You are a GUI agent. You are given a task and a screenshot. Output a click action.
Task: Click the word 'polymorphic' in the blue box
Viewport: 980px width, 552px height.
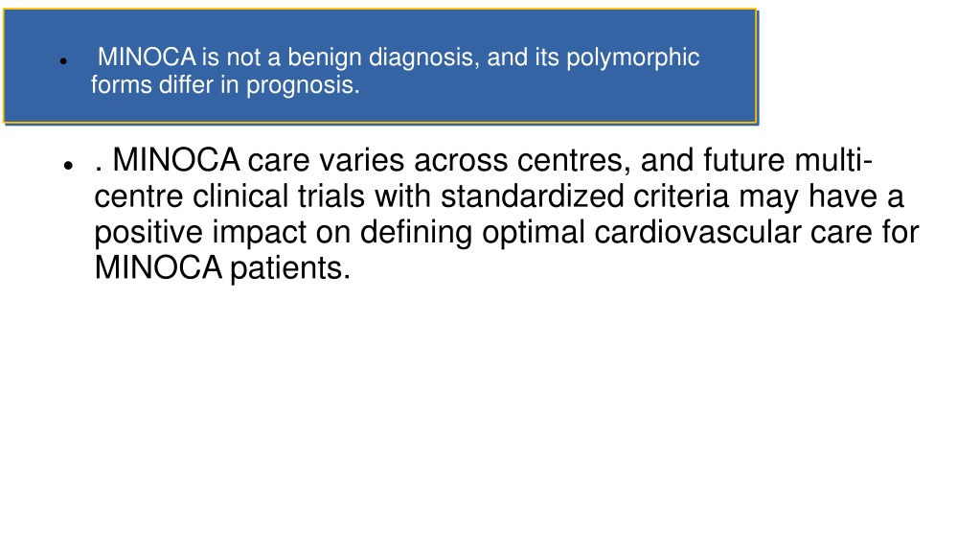[632, 58]
